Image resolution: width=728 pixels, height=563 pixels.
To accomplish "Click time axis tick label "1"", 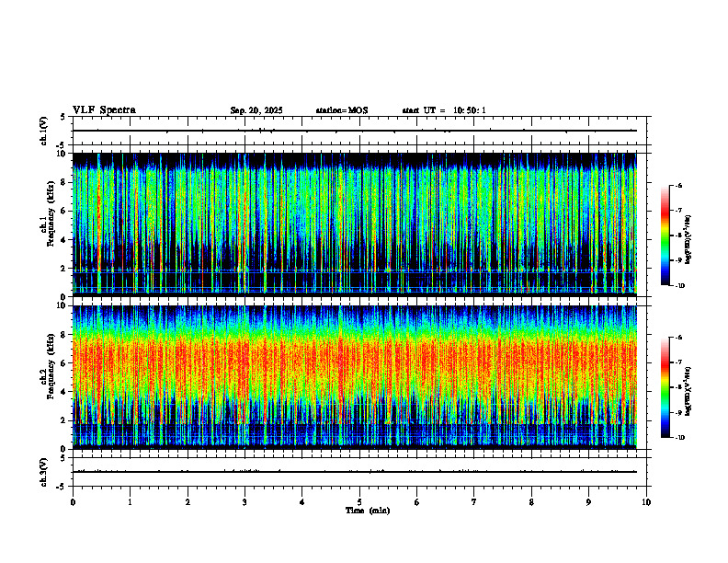I will (130, 502).
